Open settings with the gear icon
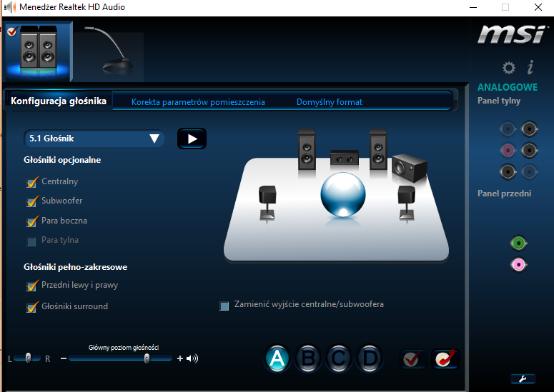The height and width of the screenshot is (392, 554). (x=509, y=67)
